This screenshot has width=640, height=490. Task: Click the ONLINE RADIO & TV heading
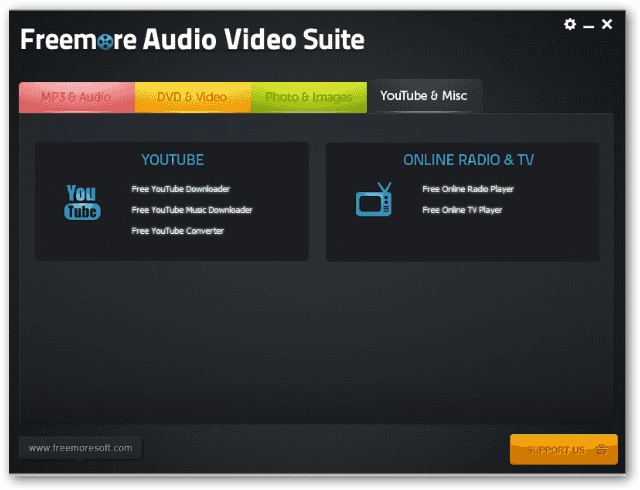click(469, 160)
